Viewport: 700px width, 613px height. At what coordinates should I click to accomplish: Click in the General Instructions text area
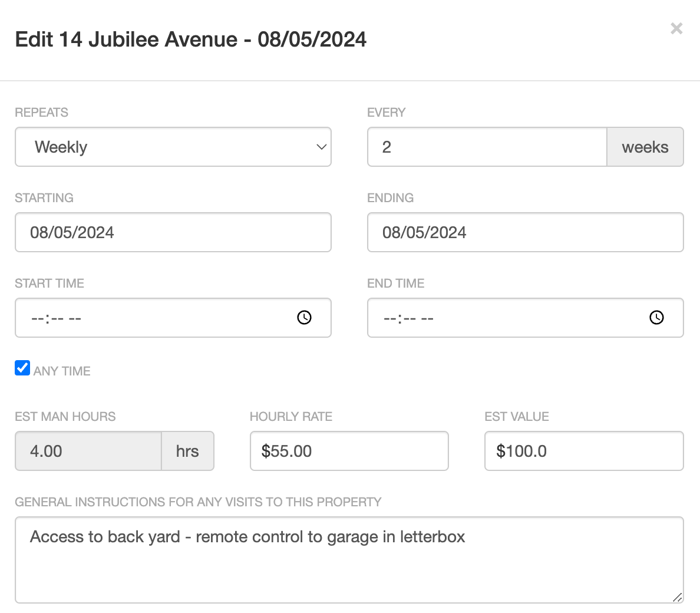(349, 560)
